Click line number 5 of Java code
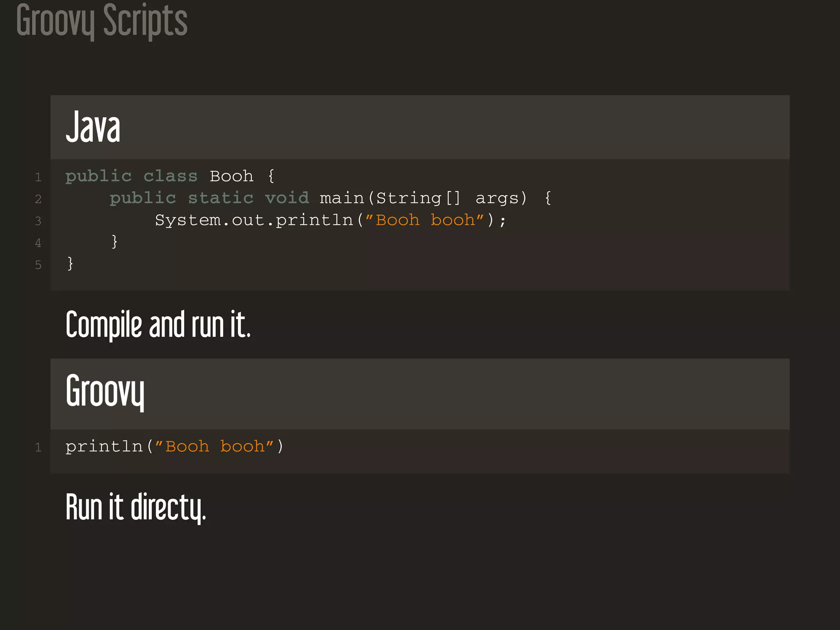 click(38, 265)
